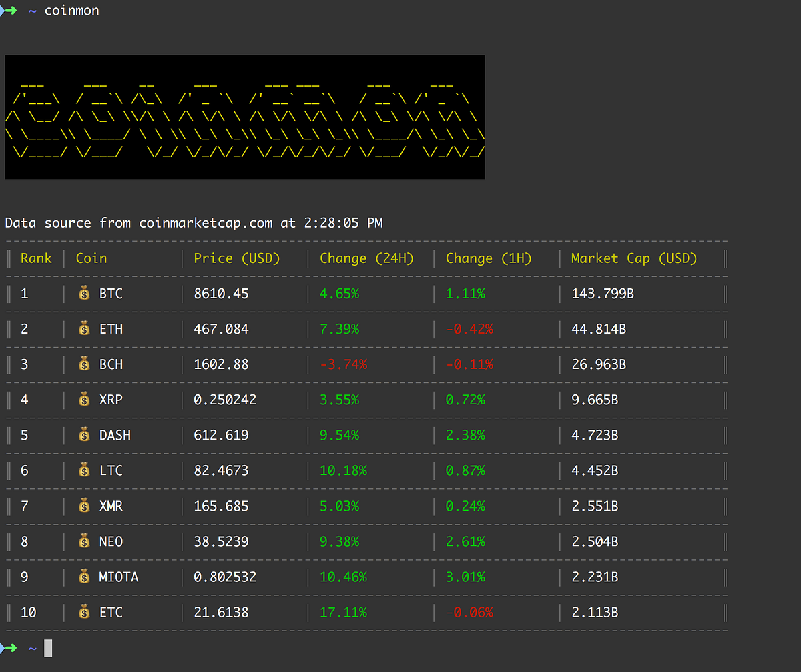Click the coinmon ASCII art banner
The width and height of the screenshot is (801, 672).
pyautogui.click(x=245, y=117)
